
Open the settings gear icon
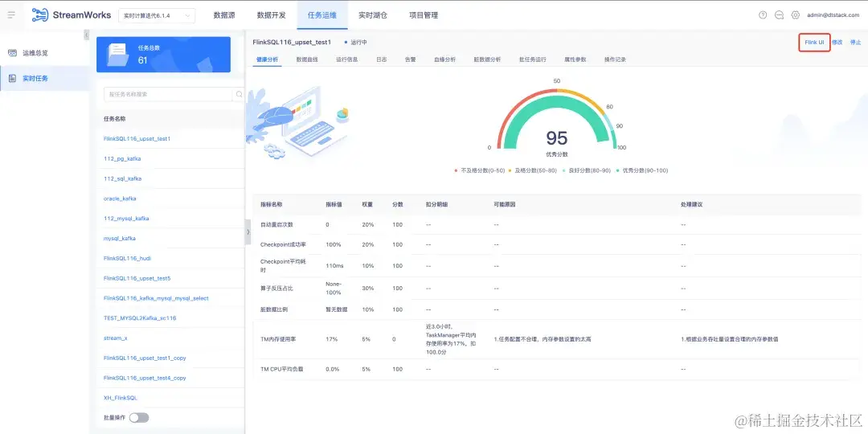point(796,15)
